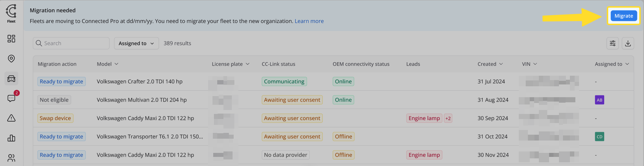This screenshot has width=644, height=166.
Task: Sort by VIN column header
Action: pyautogui.click(x=529, y=64)
